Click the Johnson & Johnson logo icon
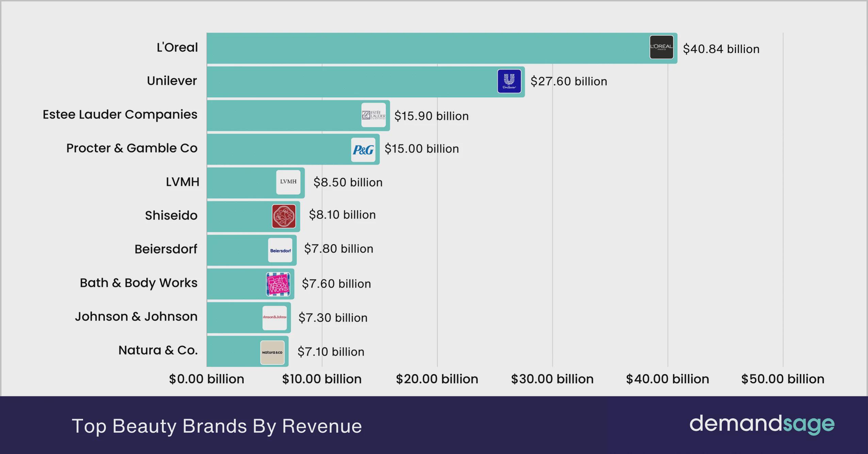Screen dimensions: 868x454 275,318
